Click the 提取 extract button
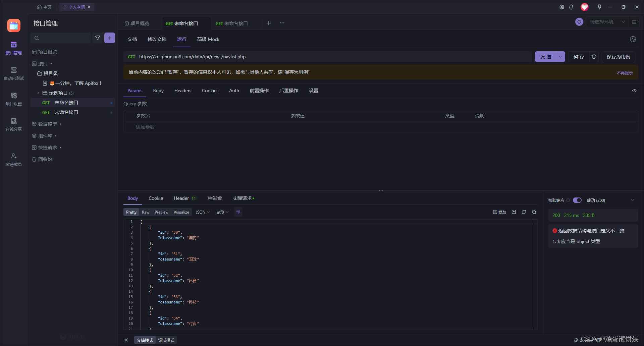 (x=499, y=212)
